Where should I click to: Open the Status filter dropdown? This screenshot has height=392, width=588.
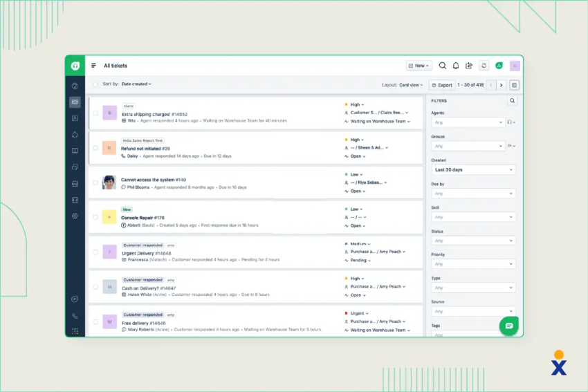[x=473, y=241]
